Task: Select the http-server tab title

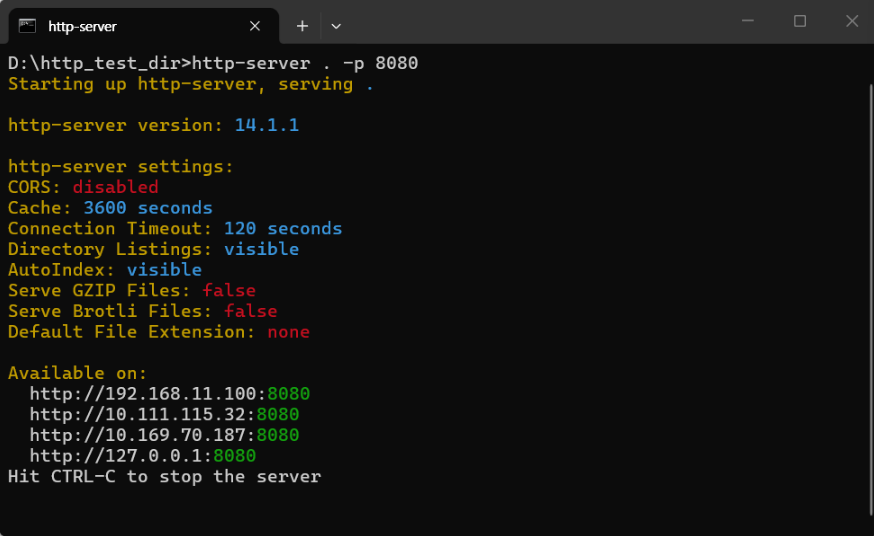Action: pos(82,26)
